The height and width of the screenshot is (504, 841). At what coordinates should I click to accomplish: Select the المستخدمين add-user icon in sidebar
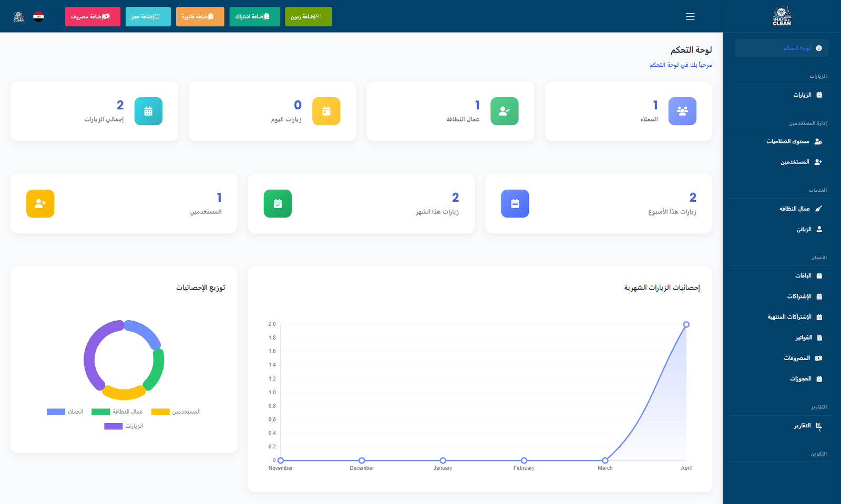(818, 161)
